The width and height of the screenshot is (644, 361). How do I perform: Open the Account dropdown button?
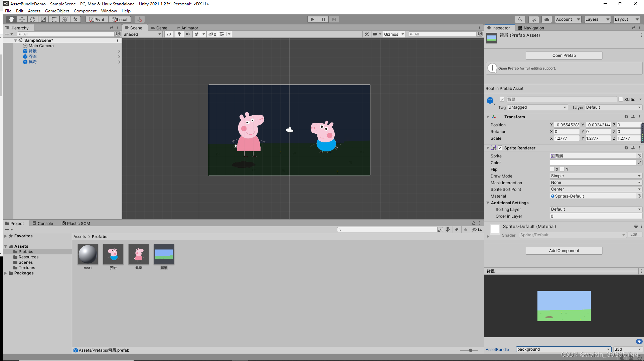(568, 19)
